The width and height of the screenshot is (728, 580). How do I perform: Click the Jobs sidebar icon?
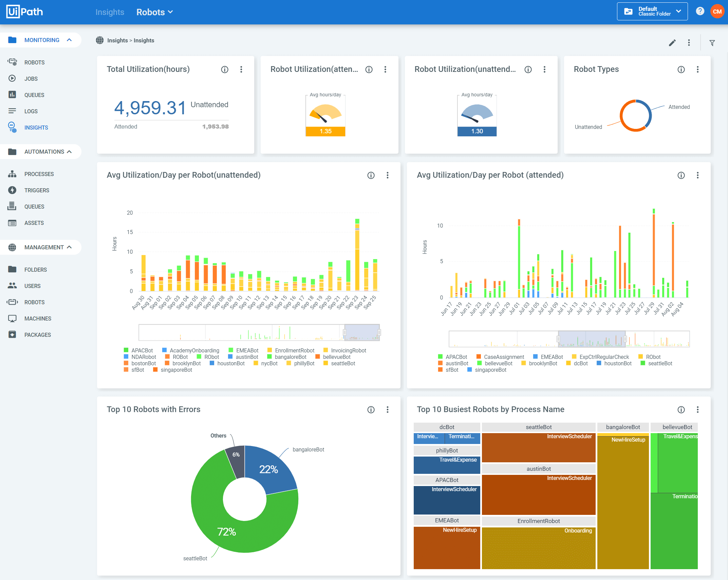tap(13, 78)
